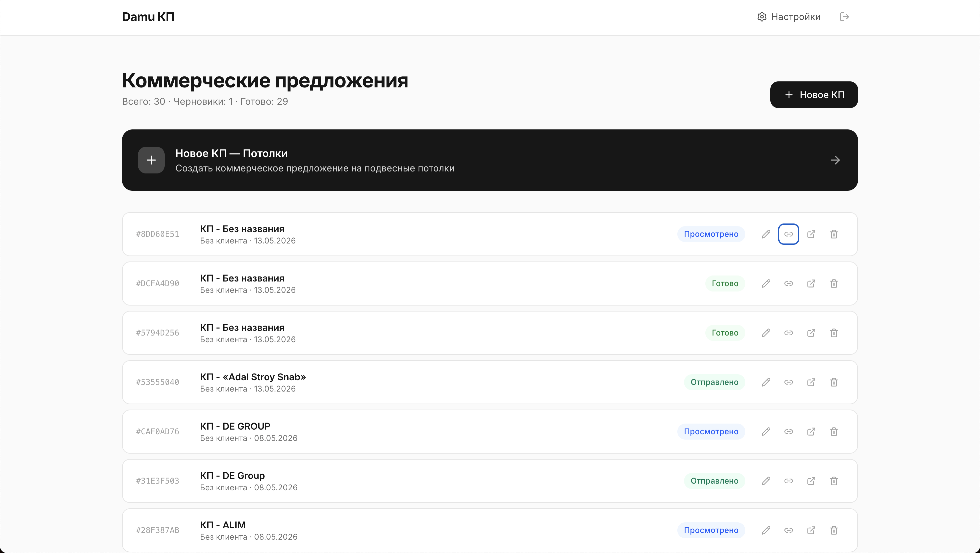Select the КП - ALIM title
This screenshot has height=553, width=980.
(223, 525)
